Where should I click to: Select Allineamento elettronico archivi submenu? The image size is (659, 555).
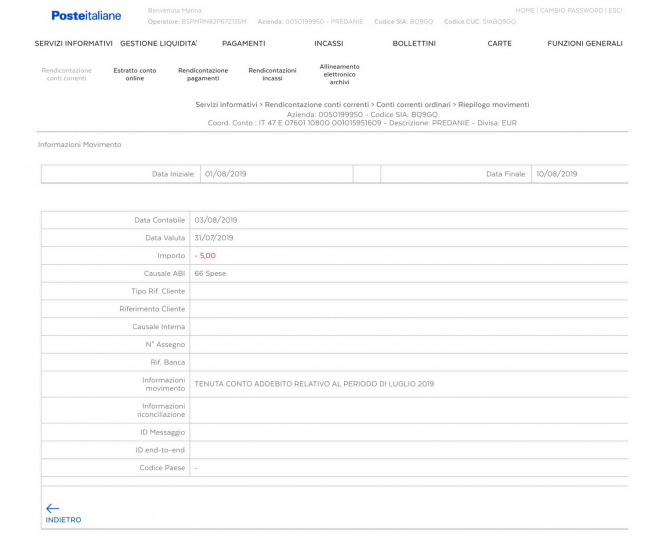[339, 74]
